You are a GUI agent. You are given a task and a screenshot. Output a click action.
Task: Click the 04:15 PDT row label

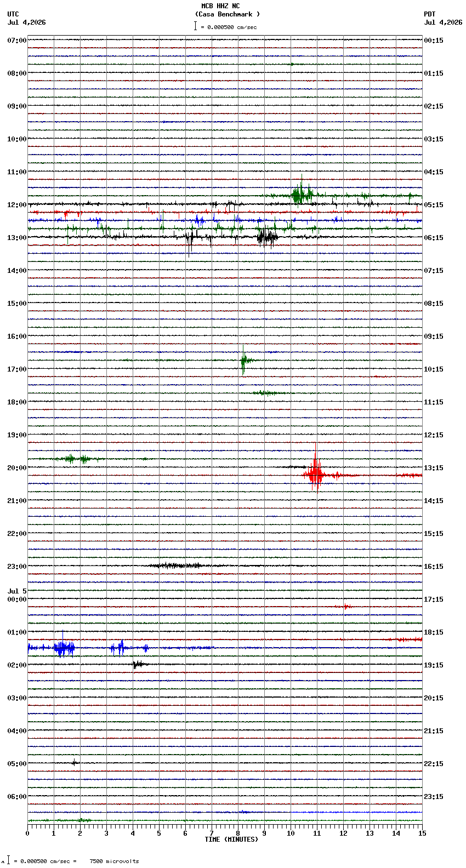[434, 172]
